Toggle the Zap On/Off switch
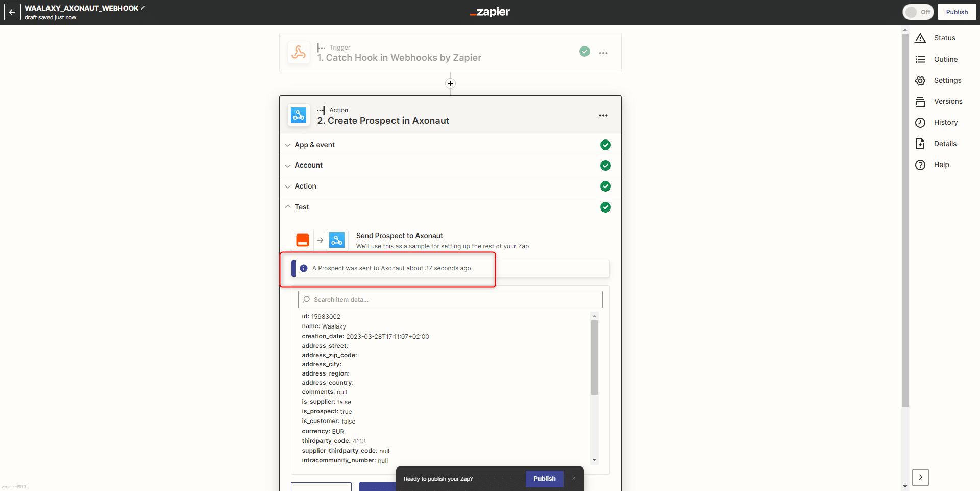This screenshot has height=491, width=980. 918,12
